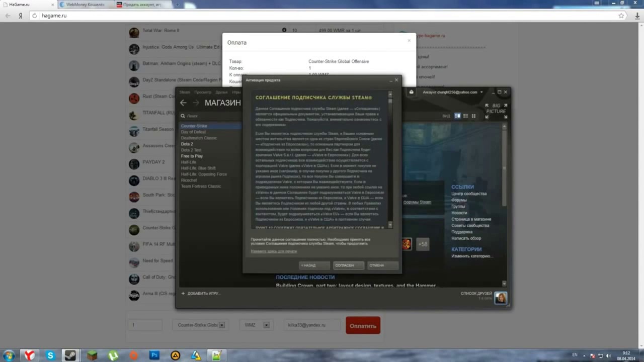Open Photoshop from the taskbar
This screenshot has height=362, width=644.
154,355
